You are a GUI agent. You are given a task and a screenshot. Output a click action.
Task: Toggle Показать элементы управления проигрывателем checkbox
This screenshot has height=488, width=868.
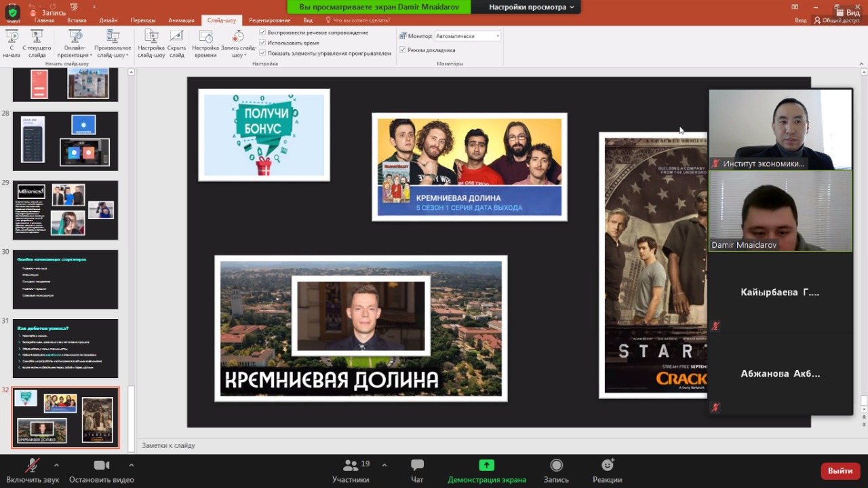click(262, 53)
